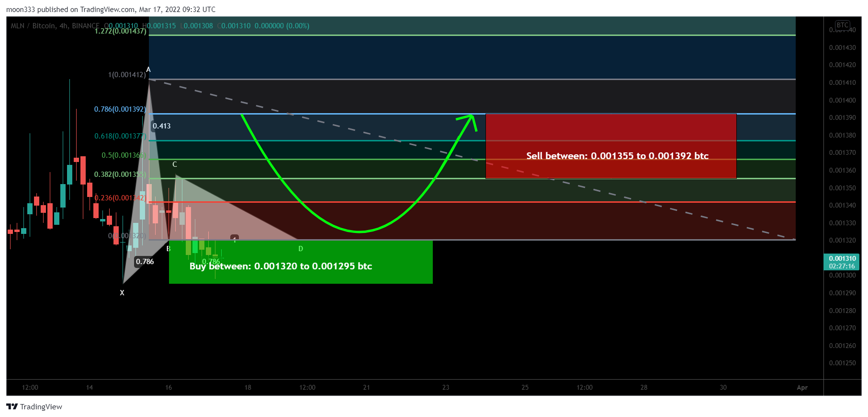Viewport: 868px width, 417px height.
Task: Click the header text 'moon333 published on TradingView.com'
Action: 70,10
